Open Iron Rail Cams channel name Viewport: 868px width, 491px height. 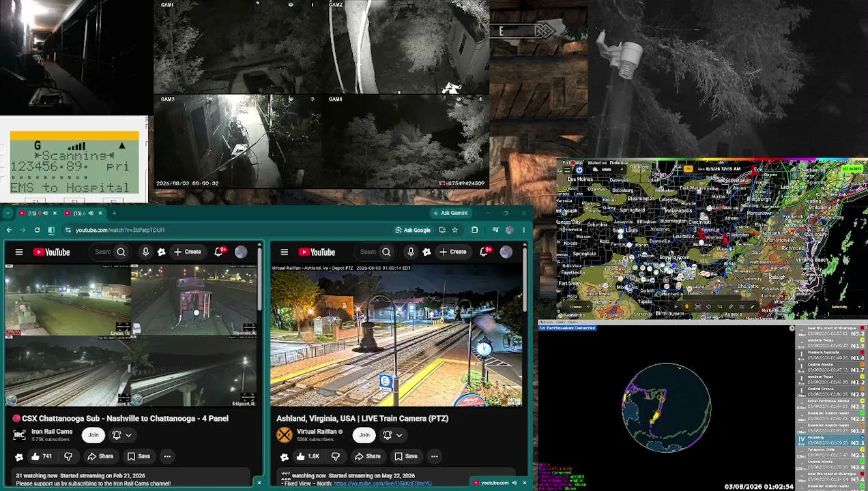coord(51,432)
